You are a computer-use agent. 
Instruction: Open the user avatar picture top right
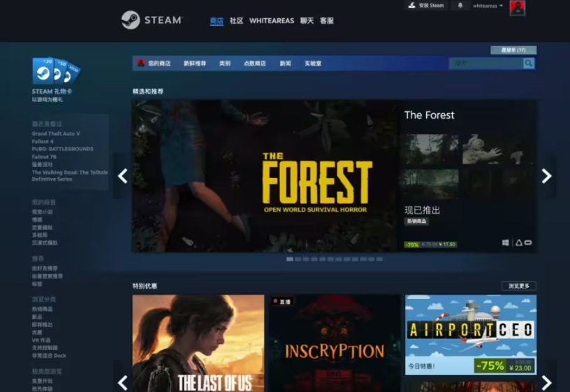pos(518,8)
